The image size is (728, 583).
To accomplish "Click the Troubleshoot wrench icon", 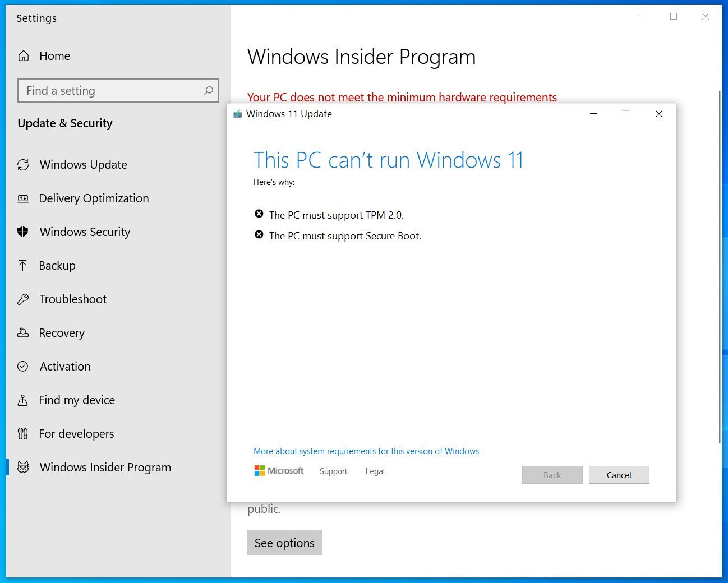I will (x=23, y=299).
